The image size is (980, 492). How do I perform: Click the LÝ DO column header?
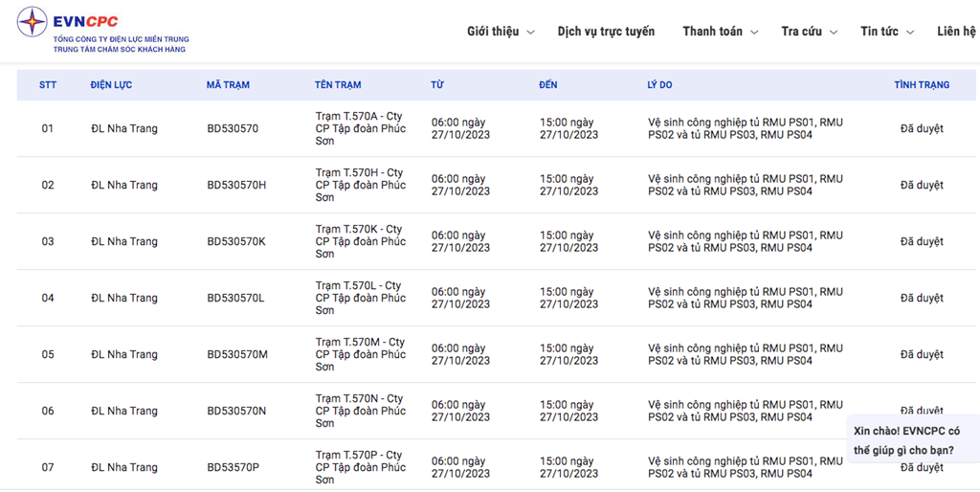pos(660,85)
